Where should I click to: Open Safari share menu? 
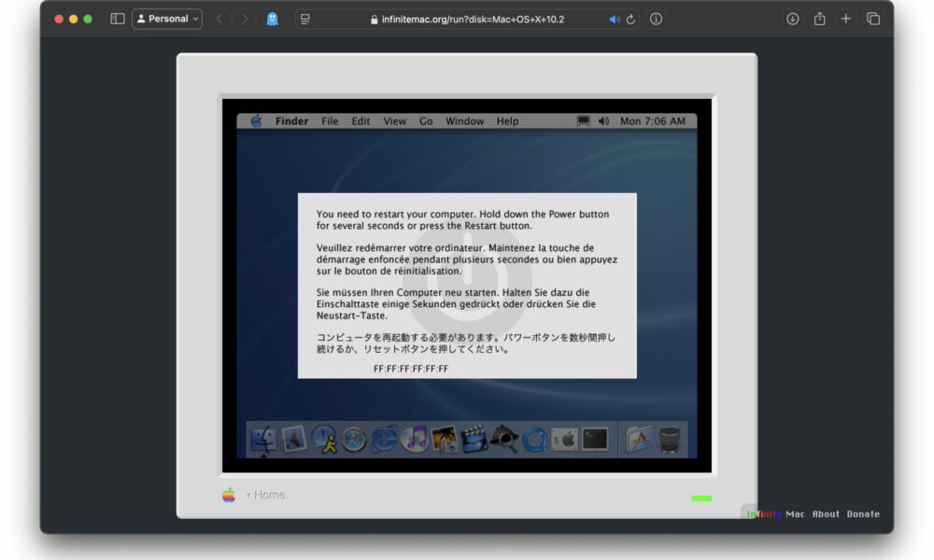pos(820,19)
